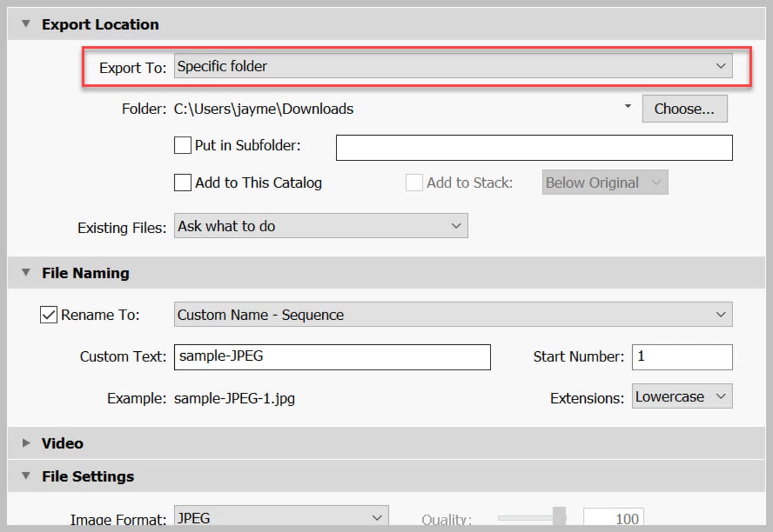Viewport: 773px width, 532px height.
Task: Open the Extensions dropdown showing Lowercase
Action: (681, 396)
